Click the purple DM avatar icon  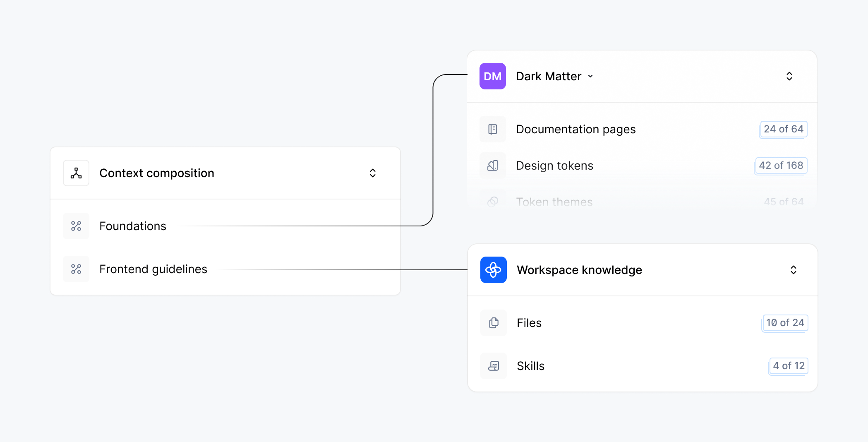493,76
